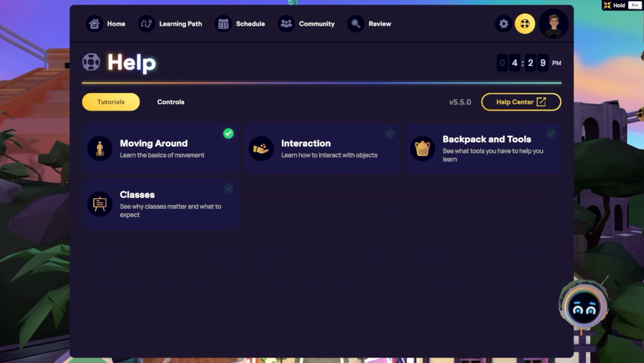The height and width of the screenshot is (363, 644).
Task: Toggle the Classes tutorial checkmark
Action: pos(228,189)
